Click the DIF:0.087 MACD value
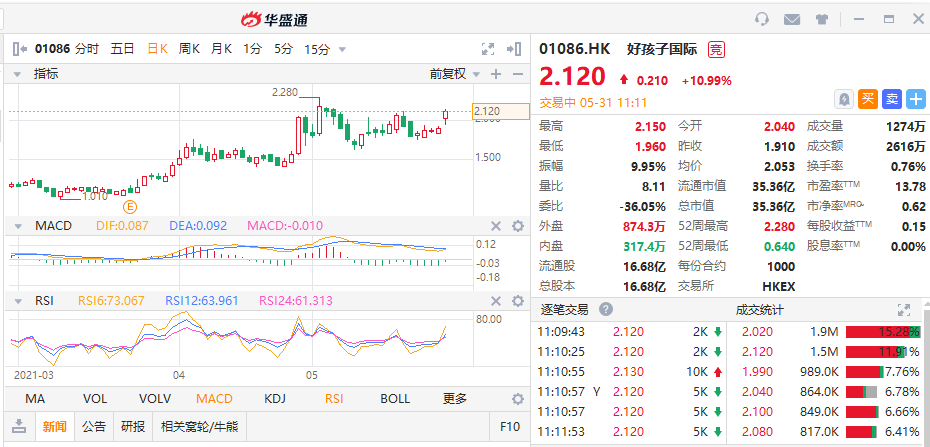 [x=122, y=226]
